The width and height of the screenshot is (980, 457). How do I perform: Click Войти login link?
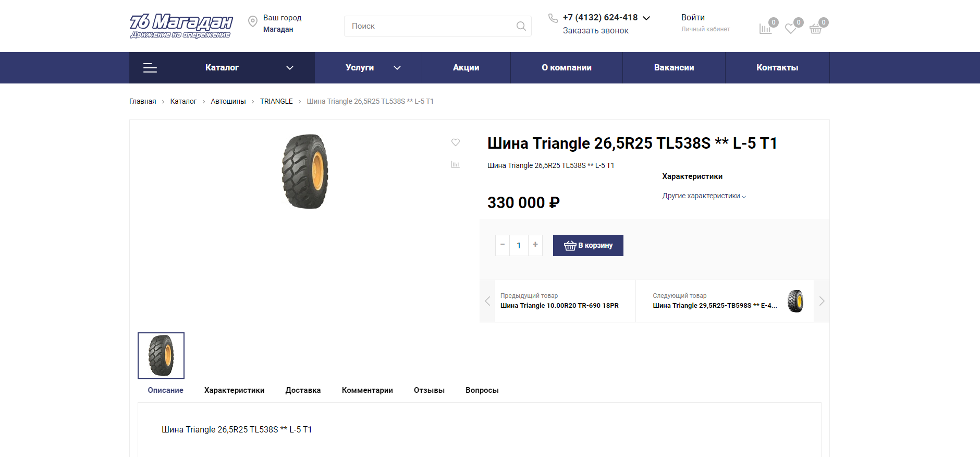pyautogui.click(x=693, y=18)
